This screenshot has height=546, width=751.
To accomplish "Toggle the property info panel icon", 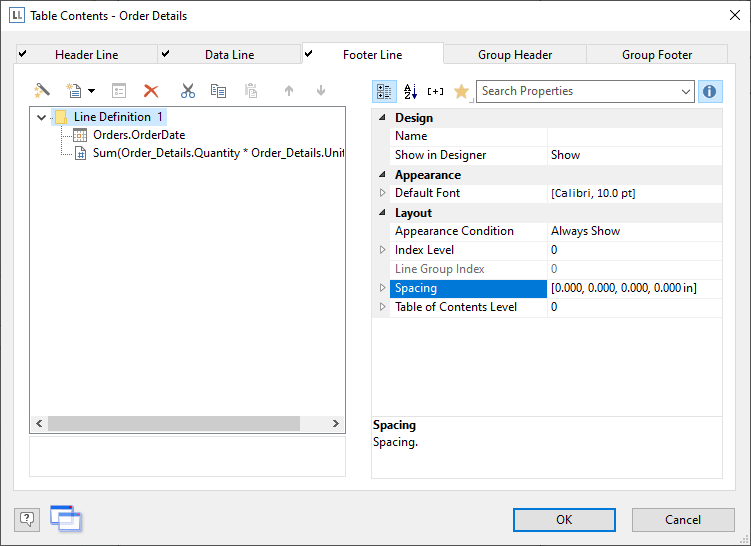I will [x=710, y=91].
